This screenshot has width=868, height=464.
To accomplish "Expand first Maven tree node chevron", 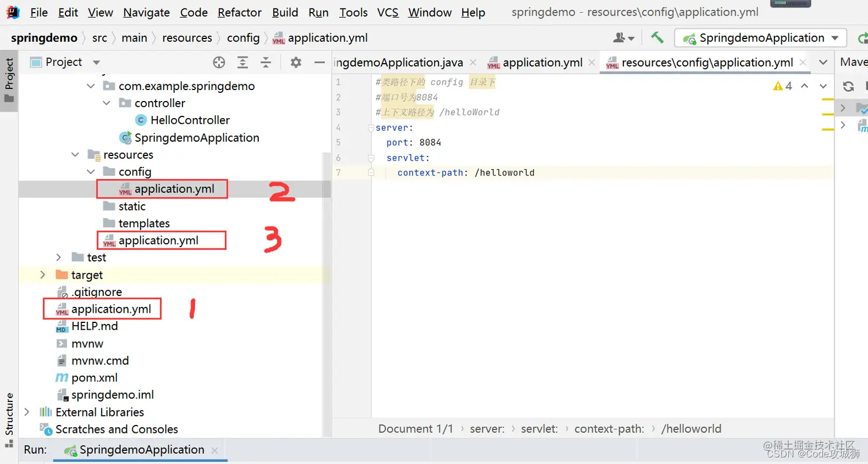I will (843, 108).
